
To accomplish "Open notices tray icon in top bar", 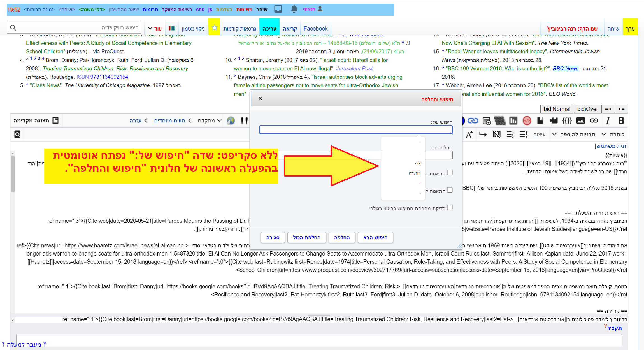I will point(278,9).
